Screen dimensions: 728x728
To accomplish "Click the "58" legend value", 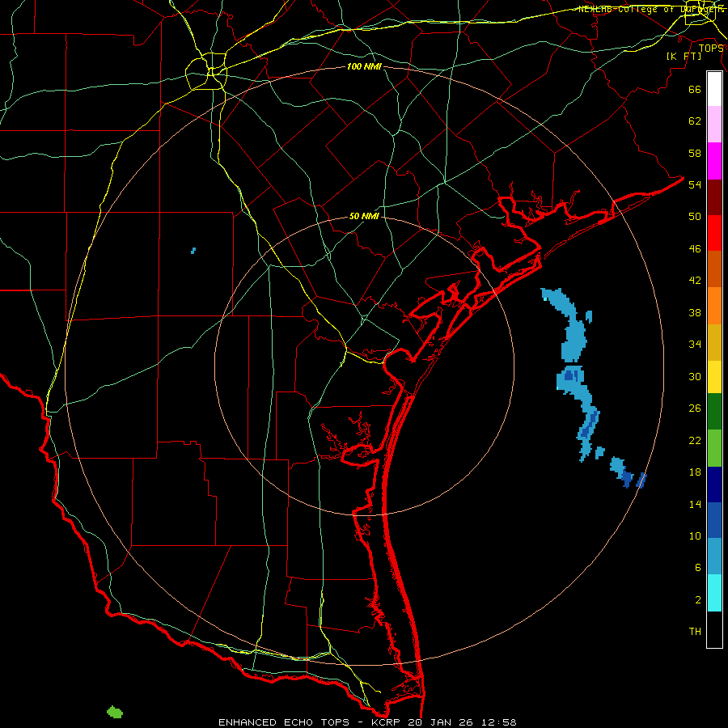I will 695,153.
